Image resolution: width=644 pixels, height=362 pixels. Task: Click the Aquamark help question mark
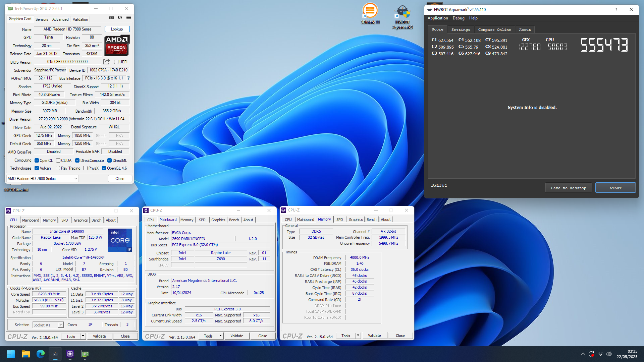pyautogui.click(x=616, y=9)
